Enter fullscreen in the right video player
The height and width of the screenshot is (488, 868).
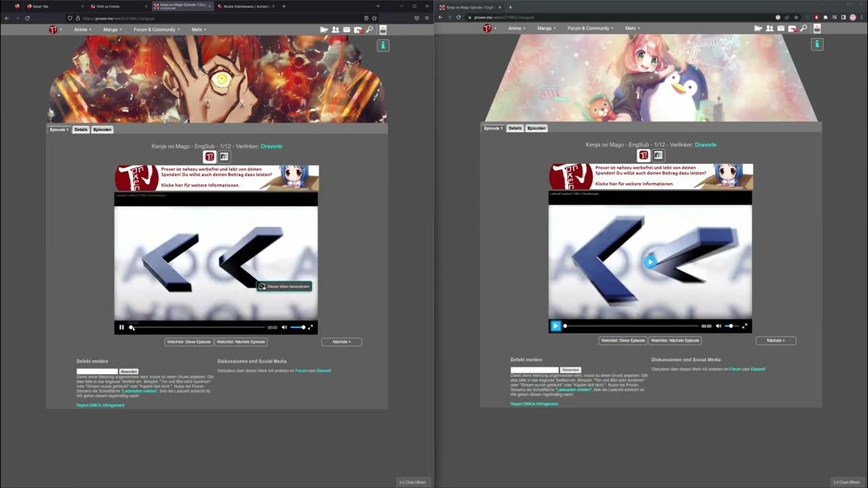point(745,326)
